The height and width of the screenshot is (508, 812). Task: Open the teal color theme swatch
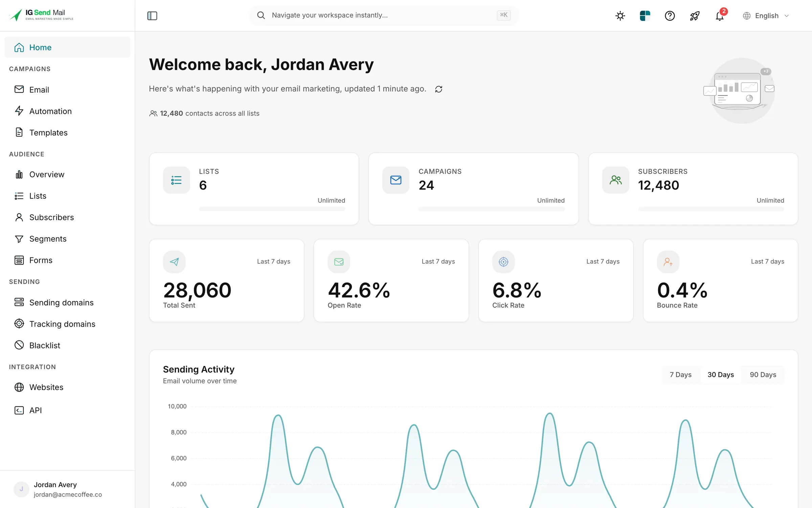click(645, 16)
